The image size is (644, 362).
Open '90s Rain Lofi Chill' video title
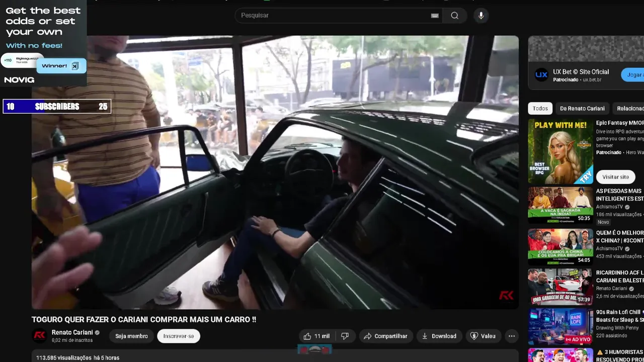pyautogui.click(x=620, y=316)
